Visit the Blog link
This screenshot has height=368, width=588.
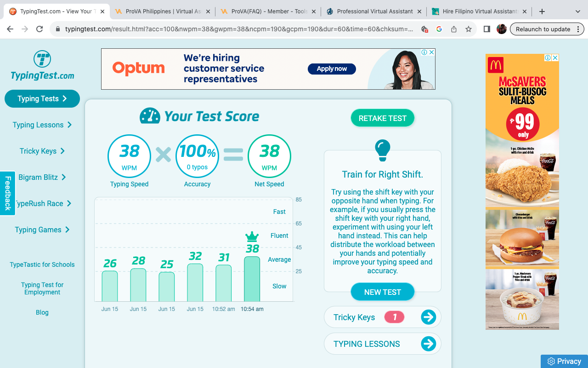tap(42, 312)
